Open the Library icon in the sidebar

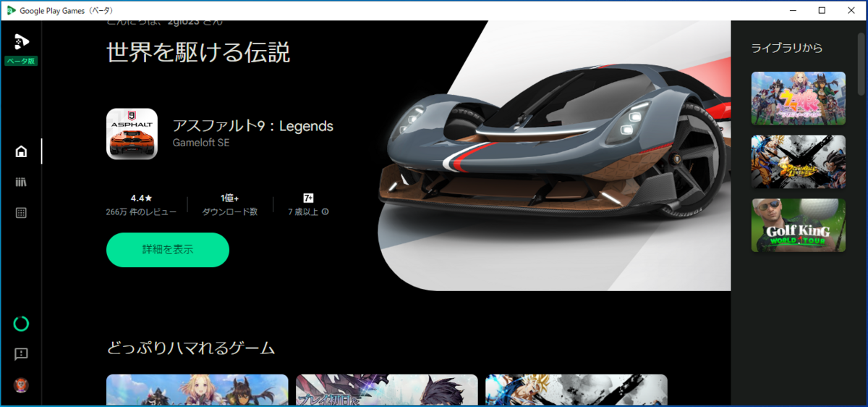[x=21, y=182]
